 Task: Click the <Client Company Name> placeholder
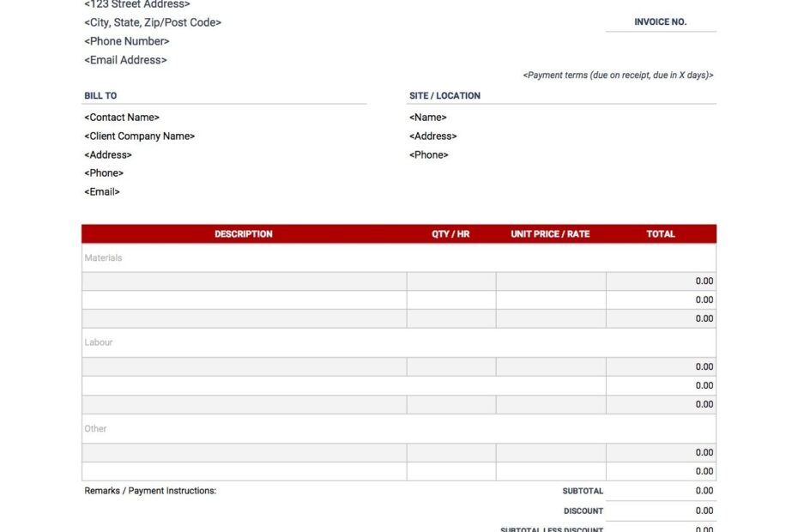coord(139,136)
